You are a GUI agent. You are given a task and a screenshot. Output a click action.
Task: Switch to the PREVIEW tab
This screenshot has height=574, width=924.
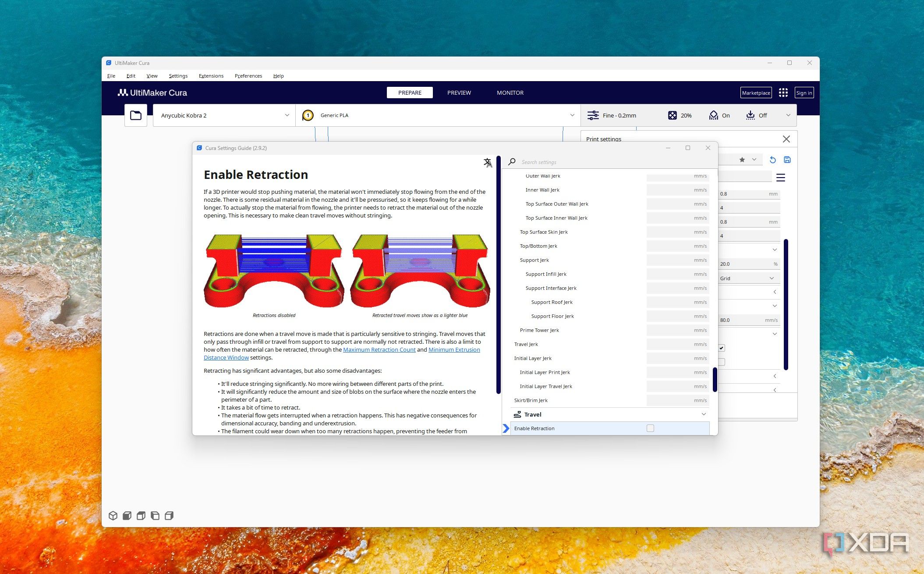[459, 93]
